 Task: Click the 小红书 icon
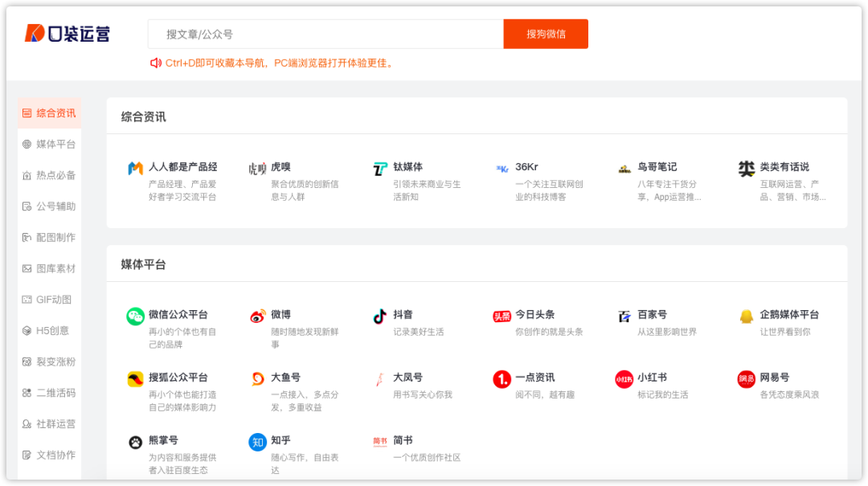(x=624, y=379)
